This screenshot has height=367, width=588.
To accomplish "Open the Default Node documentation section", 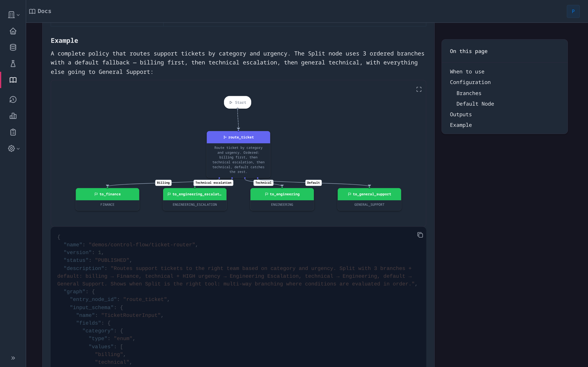I will (475, 104).
